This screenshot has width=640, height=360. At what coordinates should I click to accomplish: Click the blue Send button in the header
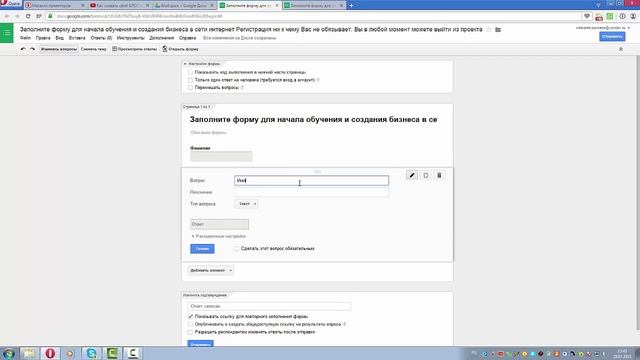click(612, 36)
